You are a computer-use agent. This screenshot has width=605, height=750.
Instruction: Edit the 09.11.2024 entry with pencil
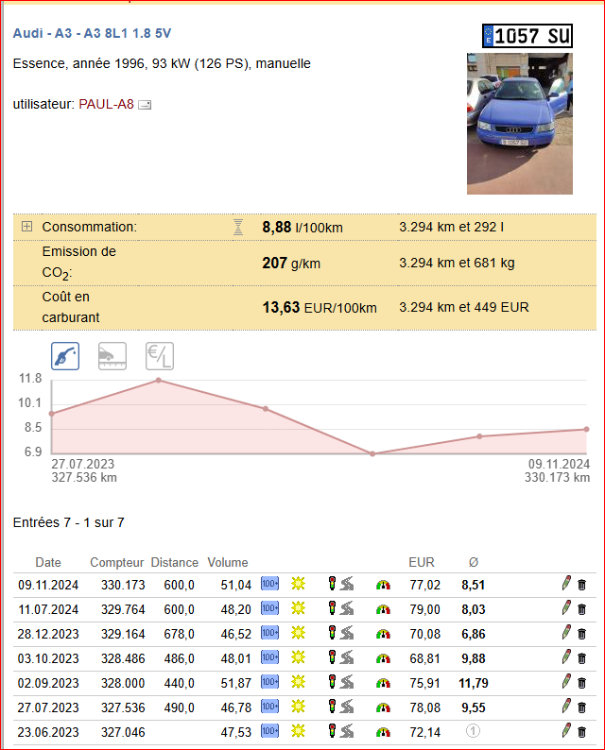point(566,583)
